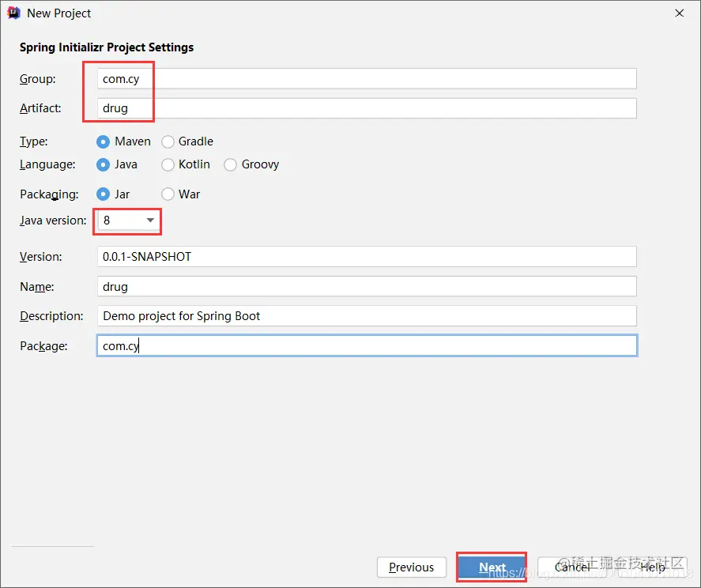Edit the Description field text
The width and height of the screenshot is (701, 588).
point(367,315)
